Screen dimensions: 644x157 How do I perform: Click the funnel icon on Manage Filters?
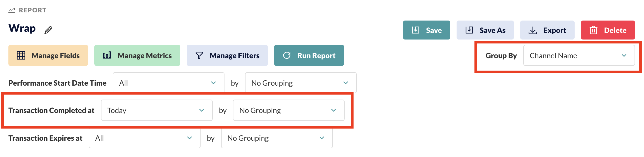pyautogui.click(x=199, y=55)
